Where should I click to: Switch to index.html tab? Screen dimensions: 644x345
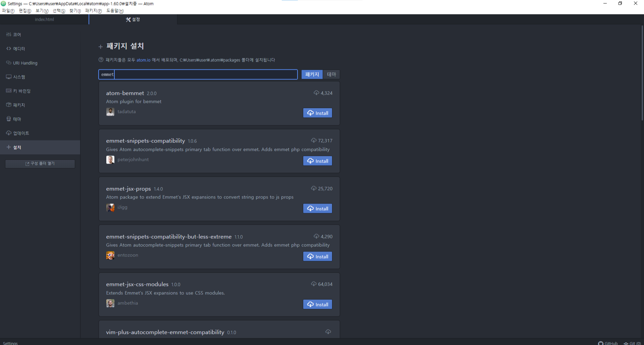point(44,19)
